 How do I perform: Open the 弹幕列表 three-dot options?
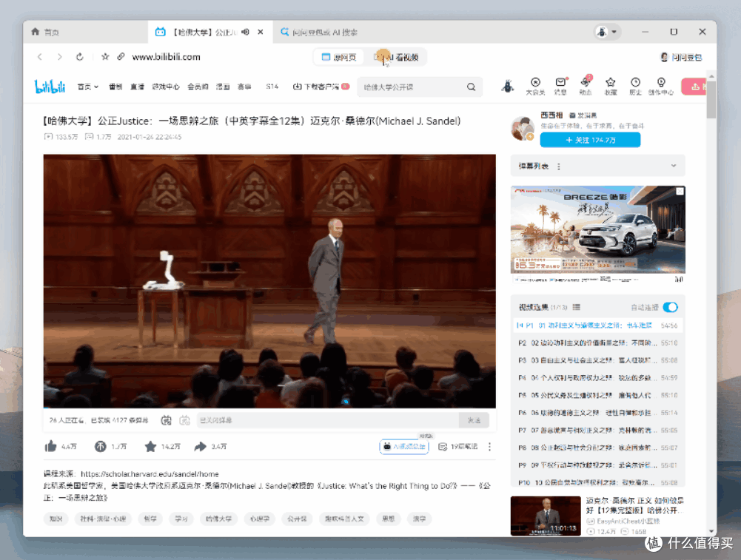click(x=559, y=166)
